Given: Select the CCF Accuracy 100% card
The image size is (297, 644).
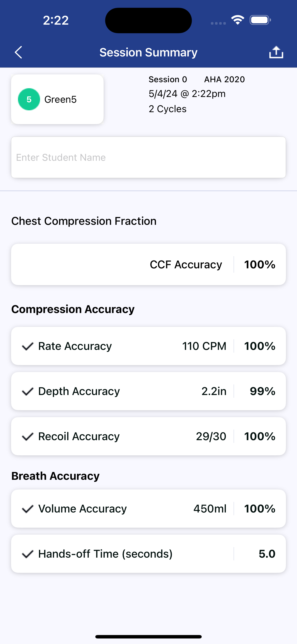Looking at the screenshot, I should click(x=148, y=264).
